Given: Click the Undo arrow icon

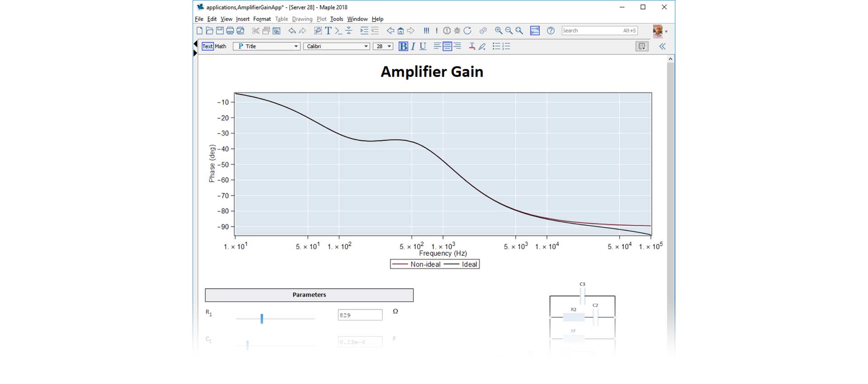Looking at the screenshot, I should 292,31.
